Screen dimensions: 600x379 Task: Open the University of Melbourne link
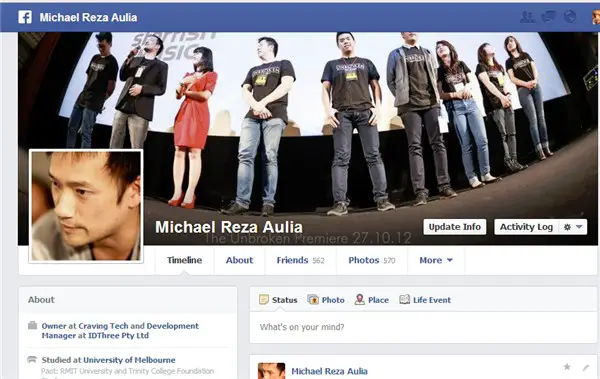[129, 360]
